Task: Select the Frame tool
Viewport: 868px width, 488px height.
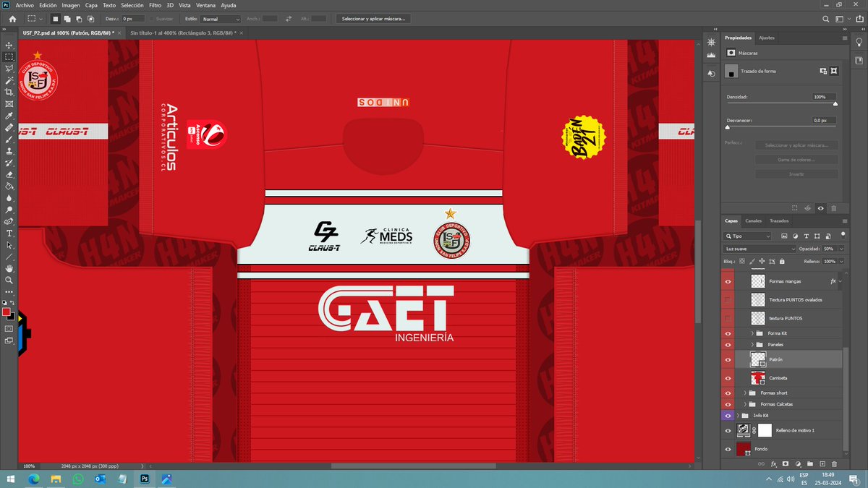Action: tap(9, 103)
